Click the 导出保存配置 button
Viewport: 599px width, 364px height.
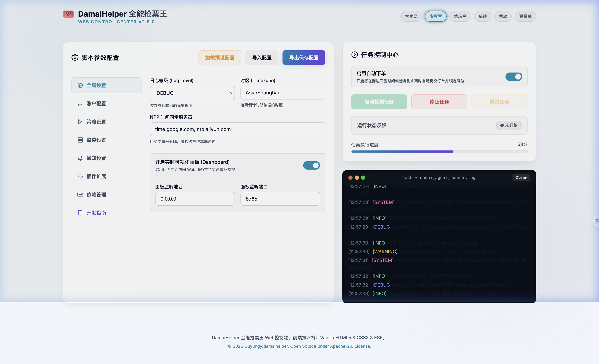pyautogui.click(x=304, y=58)
